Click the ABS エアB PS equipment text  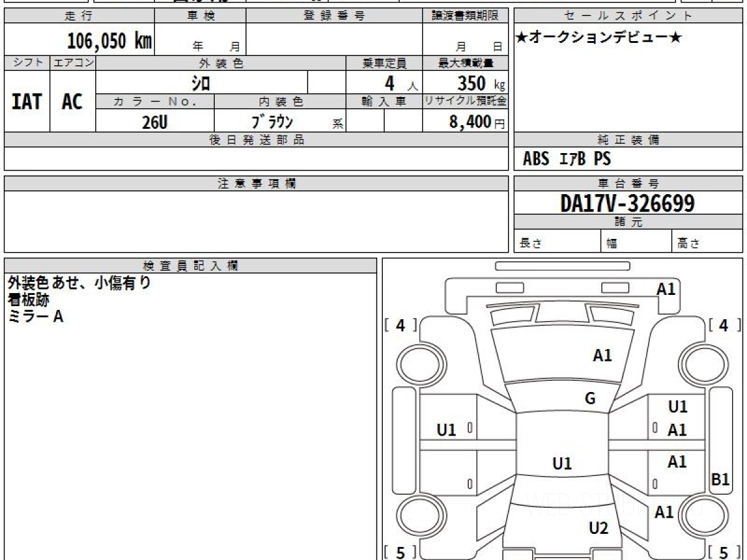pos(566,159)
